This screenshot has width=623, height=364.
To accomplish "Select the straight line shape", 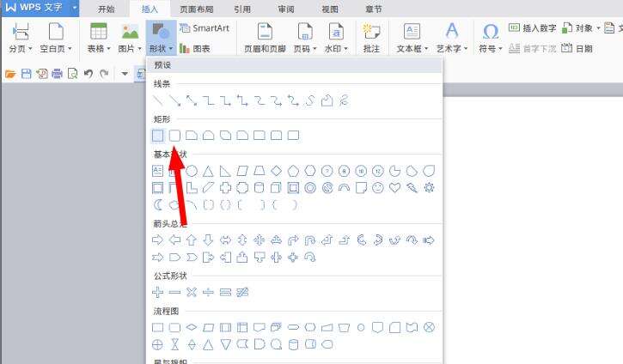I will [158, 100].
